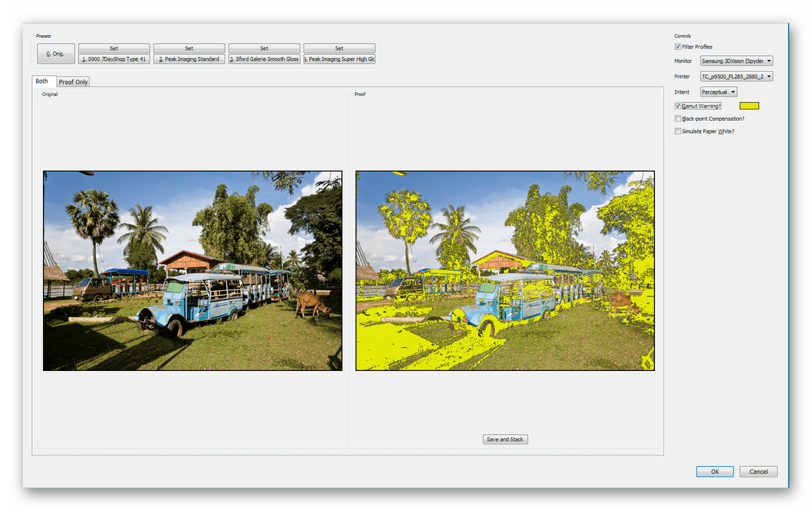The width and height of the screenshot is (812, 511).
Task: Apply the S900 7DayShop Type 41 preset
Action: (x=114, y=59)
